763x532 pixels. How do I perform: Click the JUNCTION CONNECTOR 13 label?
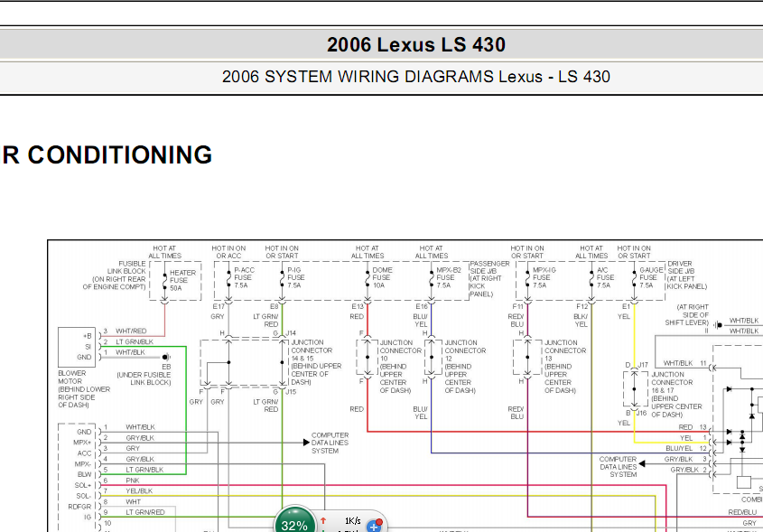click(565, 367)
